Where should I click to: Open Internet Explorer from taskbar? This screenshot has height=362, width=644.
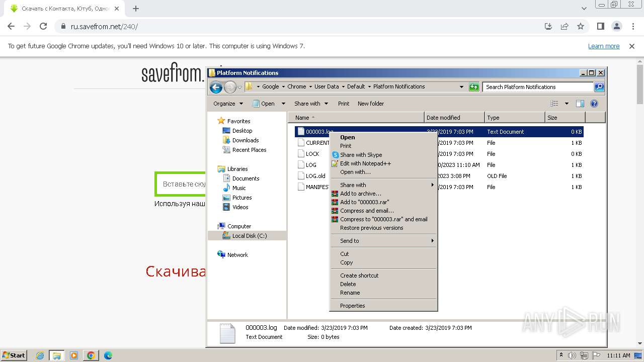coord(40,355)
